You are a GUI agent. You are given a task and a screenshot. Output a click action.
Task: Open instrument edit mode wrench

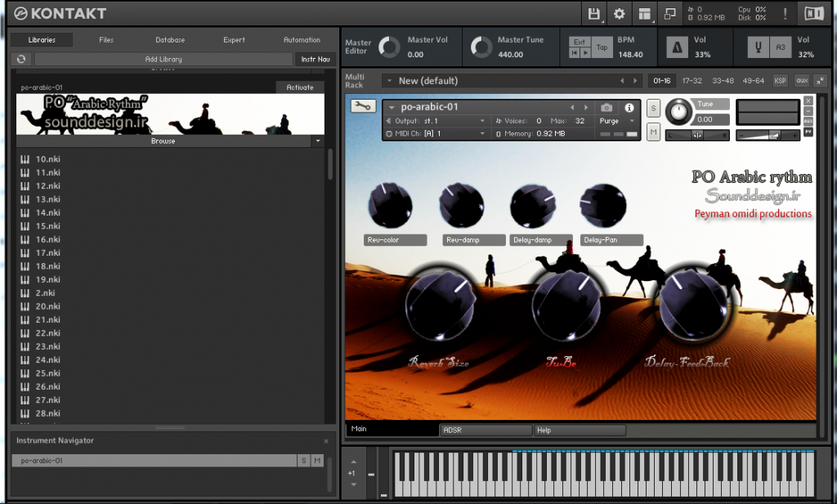tap(362, 106)
